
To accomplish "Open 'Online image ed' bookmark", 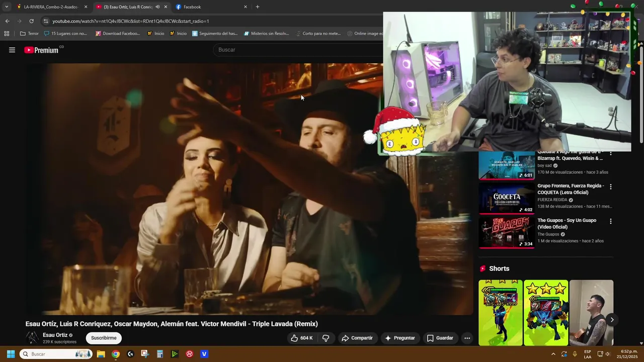I will [x=366, y=34].
